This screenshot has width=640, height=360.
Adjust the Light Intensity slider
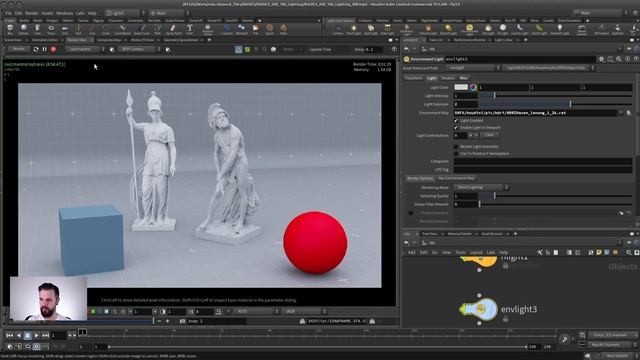(555, 96)
